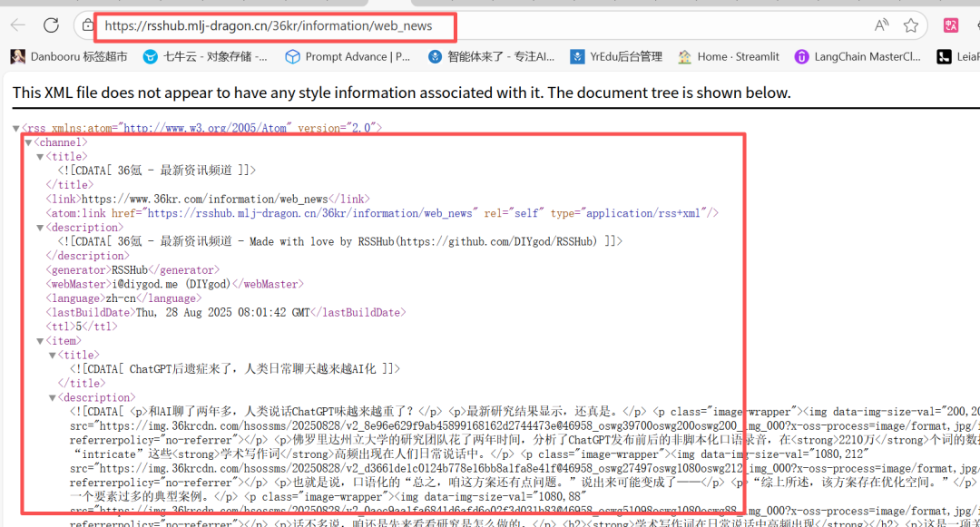Open the LangChain MasterCl... bookmark
Viewport: 980px width, 527px height.
tap(857, 57)
